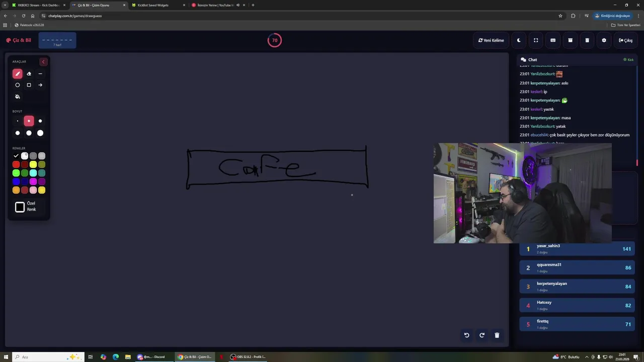Pick the orange color swatch
The width and height of the screenshot is (644, 362).
click(x=16, y=190)
